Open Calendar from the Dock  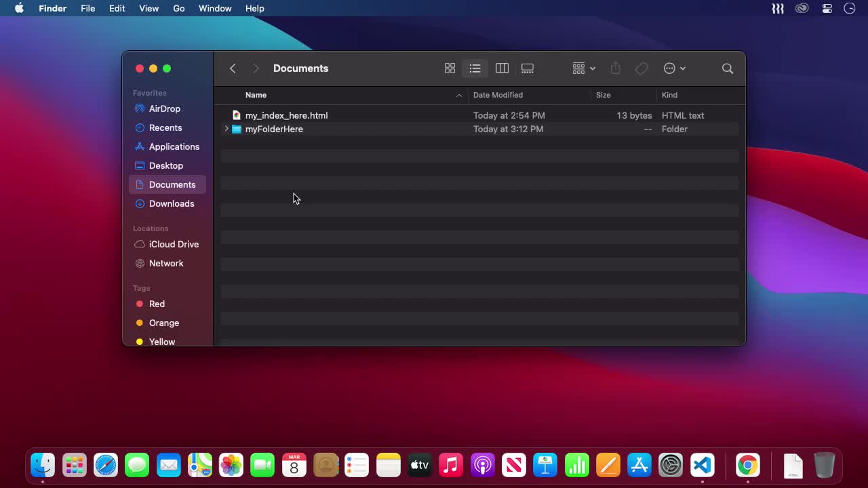[x=294, y=465]
